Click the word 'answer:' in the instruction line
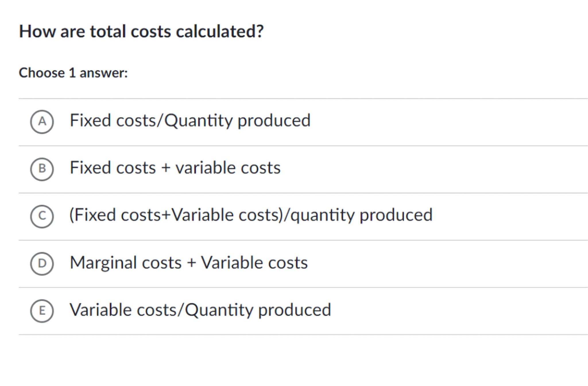Screen dimensions: 588x386 click(x=104, y=73)
